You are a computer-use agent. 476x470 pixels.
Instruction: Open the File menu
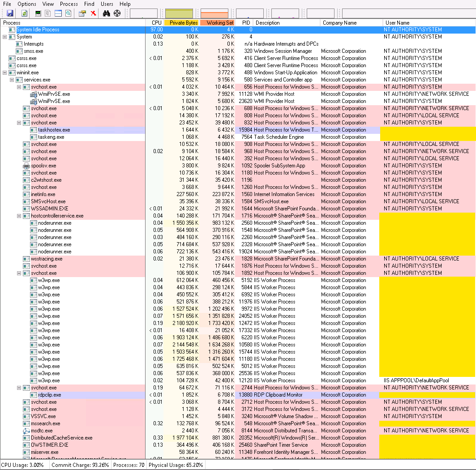[7, 4]
